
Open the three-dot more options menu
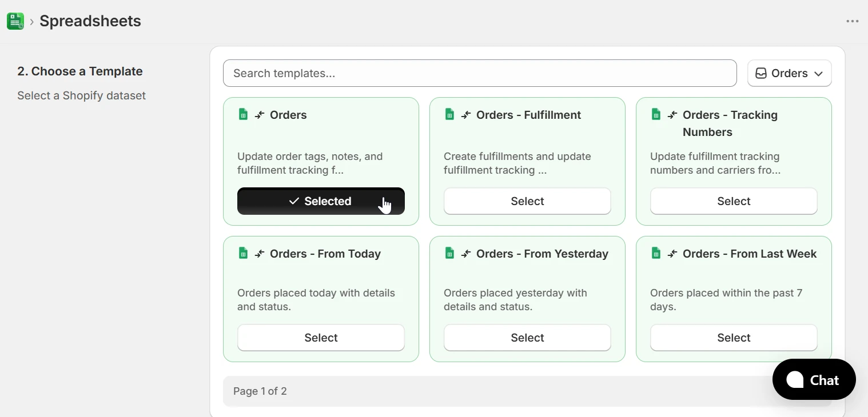(853, 22)
